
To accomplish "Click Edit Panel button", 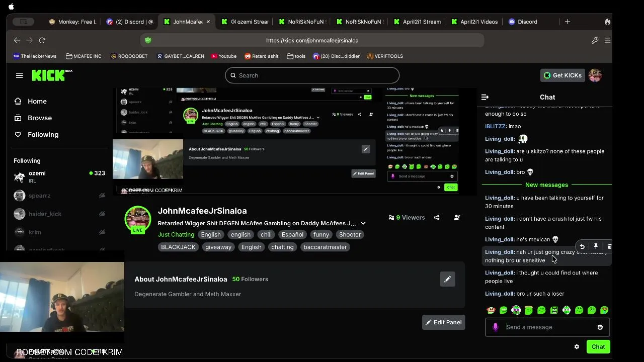I will pyautogui.click(x=443, y=322).
